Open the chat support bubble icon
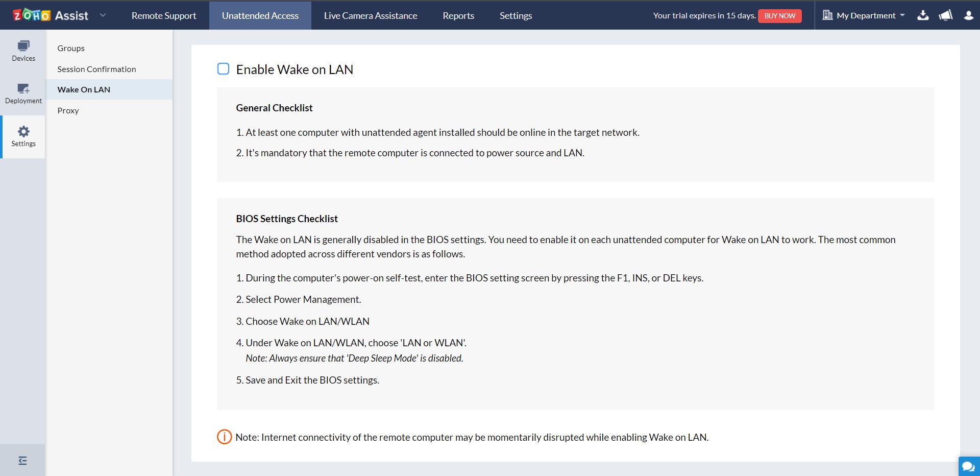 (x=968, y=466)
